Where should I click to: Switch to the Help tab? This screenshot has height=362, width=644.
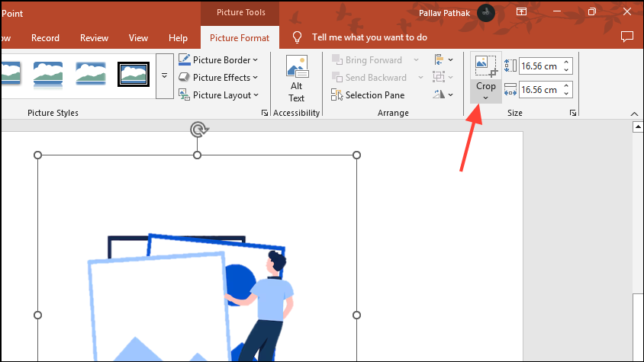click(x=178, y=38)
